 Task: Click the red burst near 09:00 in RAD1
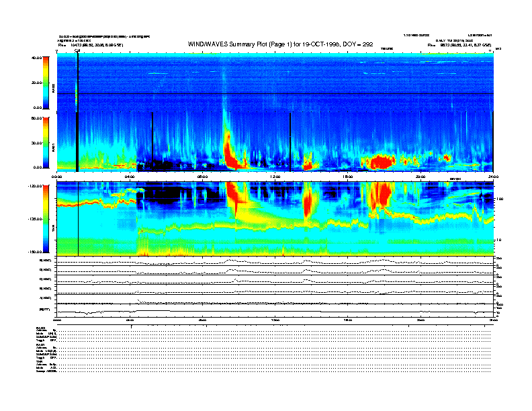231,156
